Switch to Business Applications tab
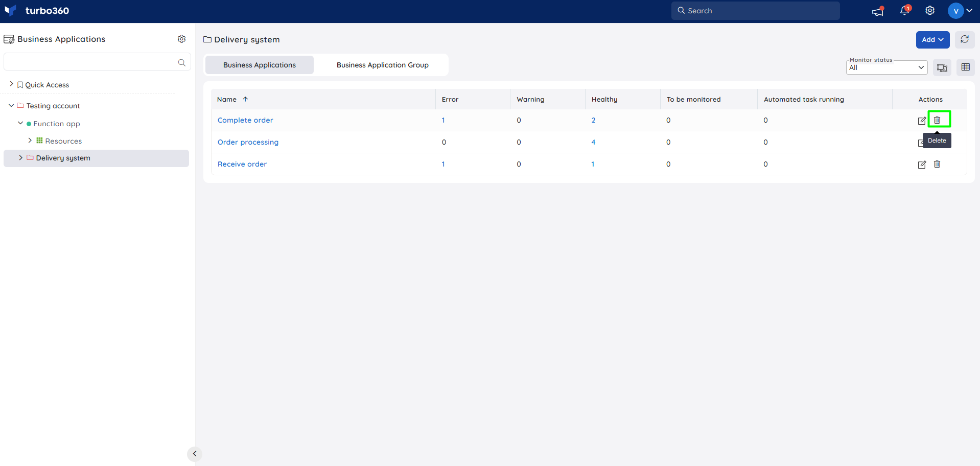 (260, 65)
